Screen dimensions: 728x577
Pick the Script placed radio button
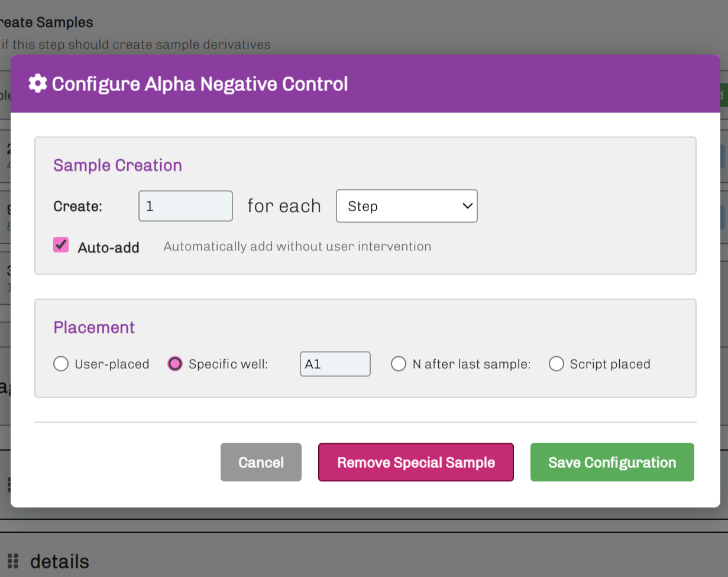click(x=556, y=364)
